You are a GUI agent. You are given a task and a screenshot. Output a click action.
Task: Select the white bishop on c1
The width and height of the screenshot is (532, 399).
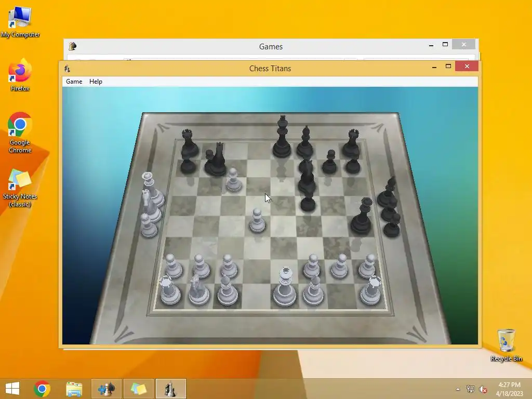pos(228,290)
